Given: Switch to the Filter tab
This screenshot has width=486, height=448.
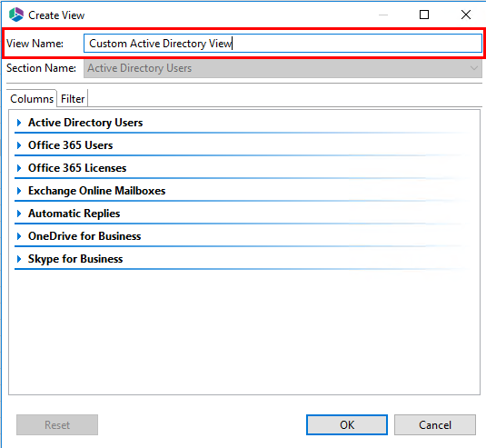Looking at the screenshot, I should 73,98.
